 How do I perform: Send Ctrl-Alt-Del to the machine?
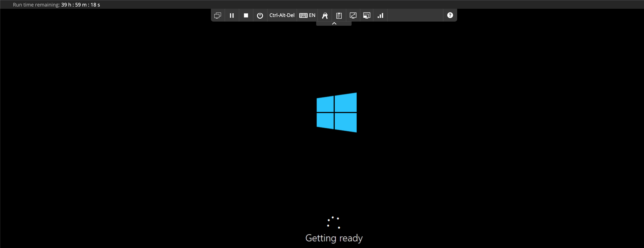tap(282, 15)
